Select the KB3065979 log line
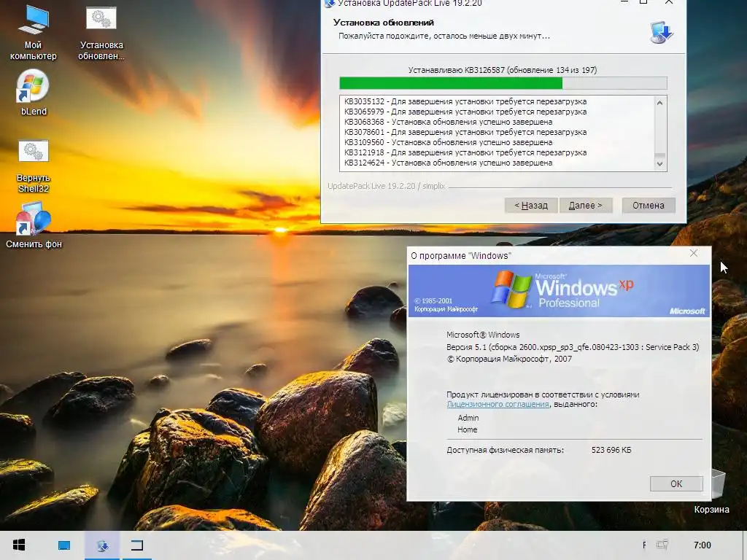 pos(465,112)
